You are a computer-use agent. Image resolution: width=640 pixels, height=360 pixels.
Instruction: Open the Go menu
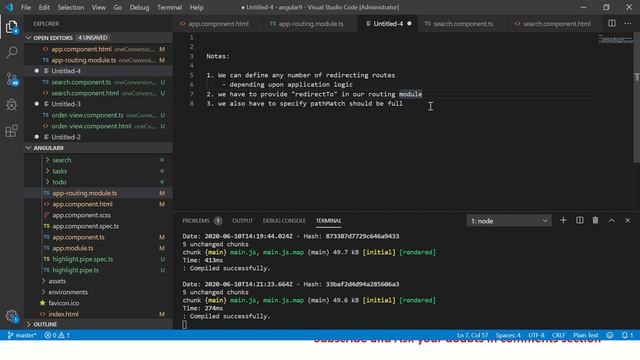118,7
